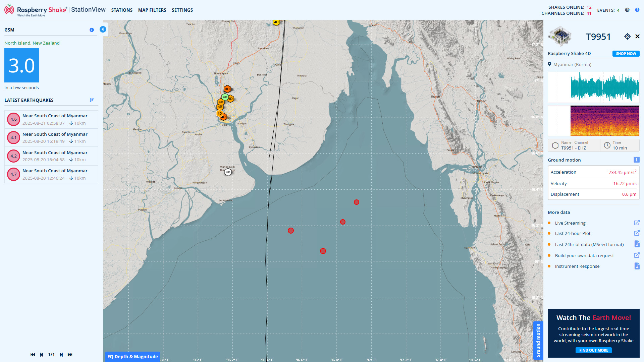Click the Live Streaming link text
The image size is (644, 362).
570,223
